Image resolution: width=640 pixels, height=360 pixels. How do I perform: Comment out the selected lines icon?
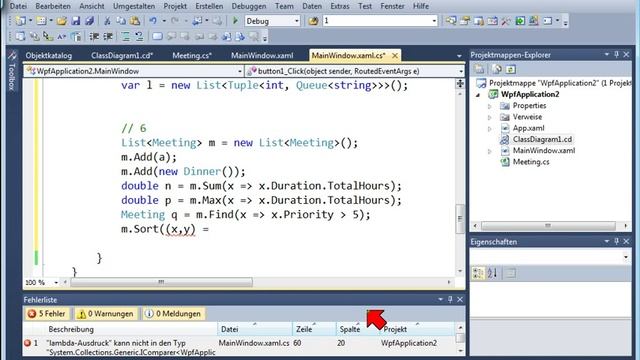[126, 37]
